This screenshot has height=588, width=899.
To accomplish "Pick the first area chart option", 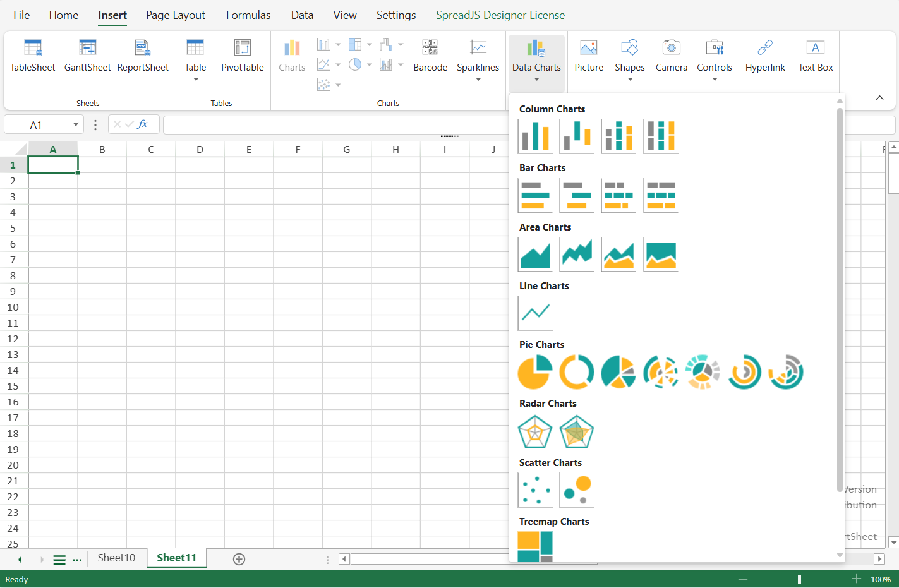I will pyautogui.click(x=535, y=255).
